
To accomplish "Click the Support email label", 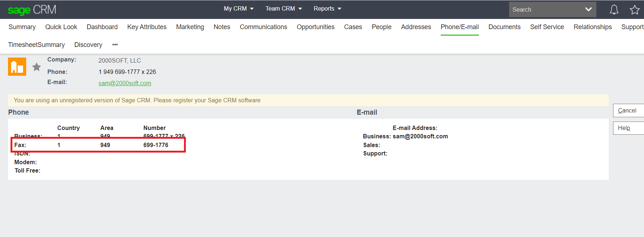I will 375,153.
